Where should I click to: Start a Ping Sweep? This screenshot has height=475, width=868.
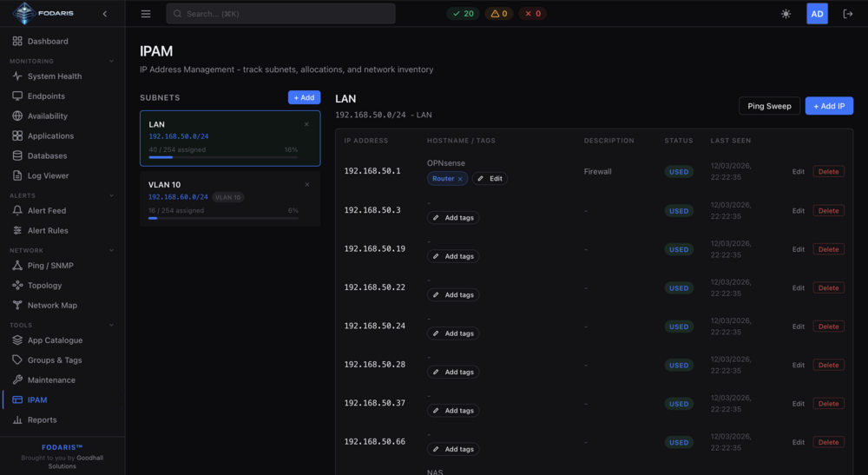[x=769, y=106]
